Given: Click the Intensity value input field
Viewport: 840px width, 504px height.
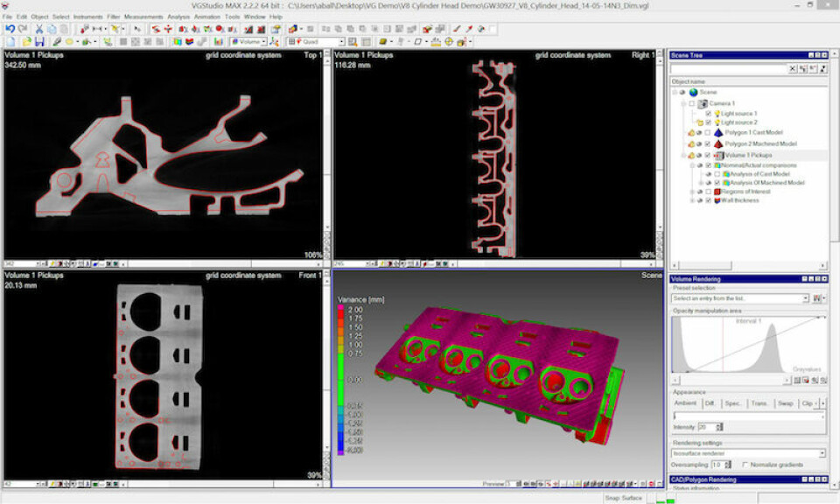Looking at the screenshot, I should pyautogui.click(x=704, y=427).
